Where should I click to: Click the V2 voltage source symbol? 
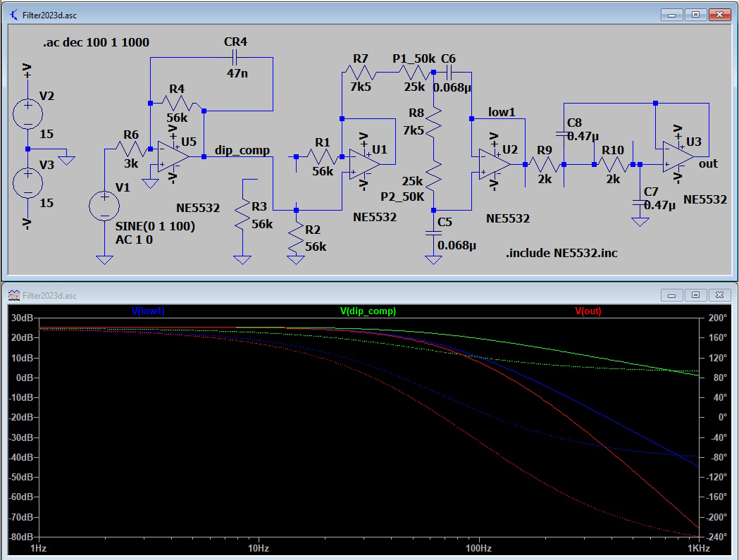click(27, 113)
